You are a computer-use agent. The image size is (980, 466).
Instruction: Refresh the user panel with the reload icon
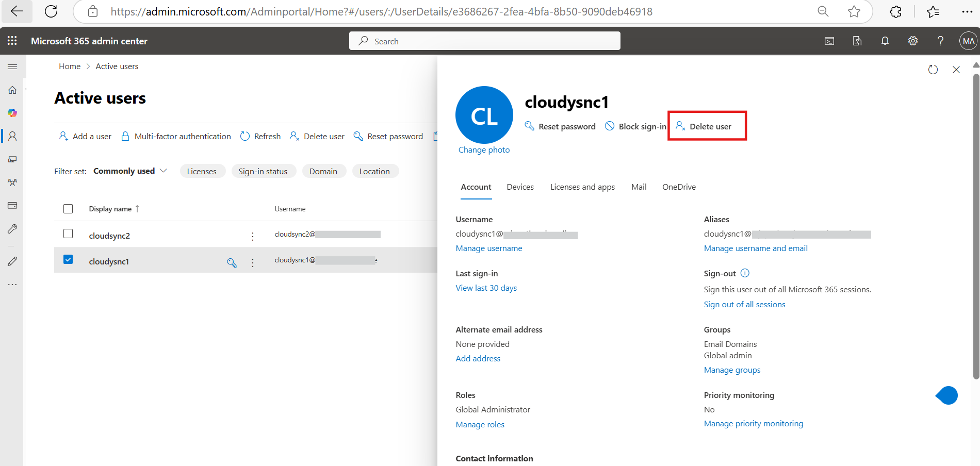[x=933, y=69]
